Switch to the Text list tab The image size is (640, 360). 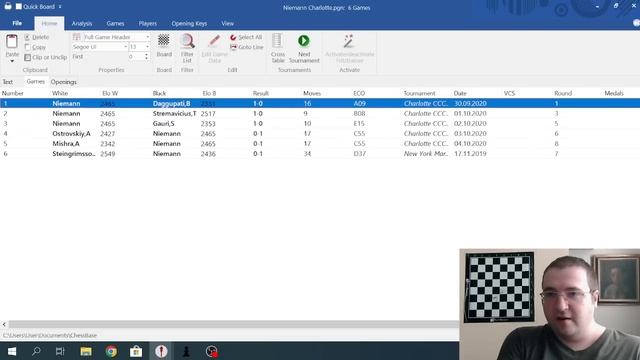pyautogui.click(x=8, y=82)
